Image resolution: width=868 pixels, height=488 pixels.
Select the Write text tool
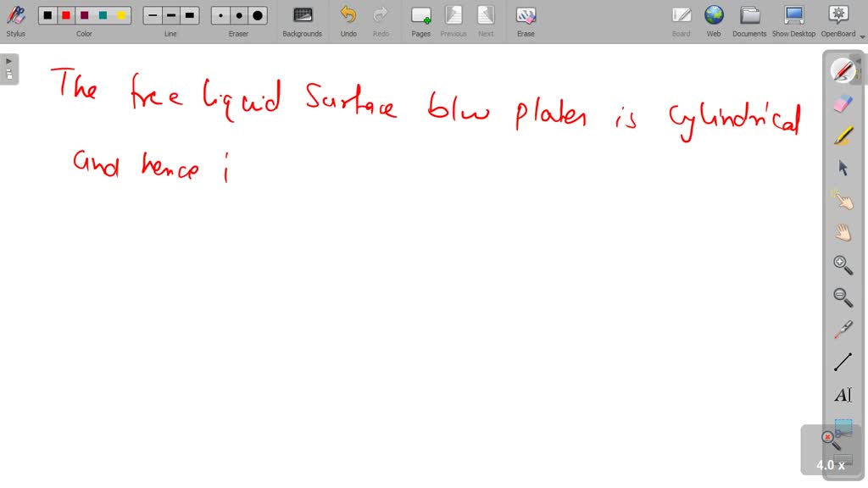[x=843, y=395]
